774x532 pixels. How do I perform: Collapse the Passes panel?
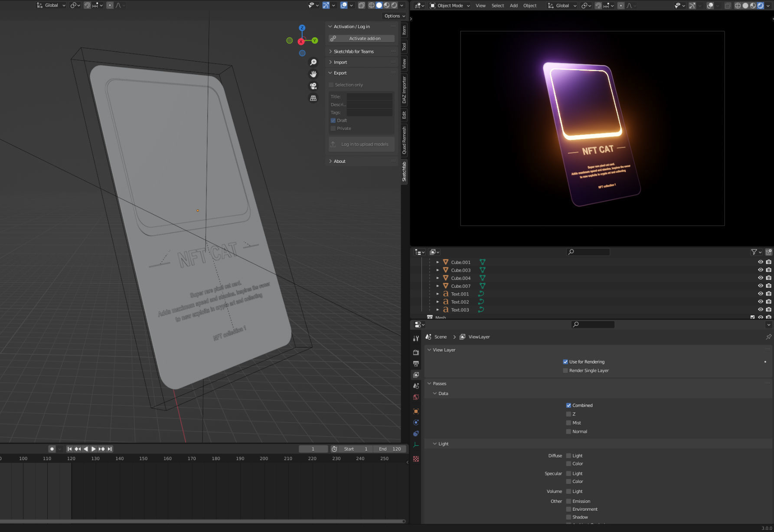439,383
